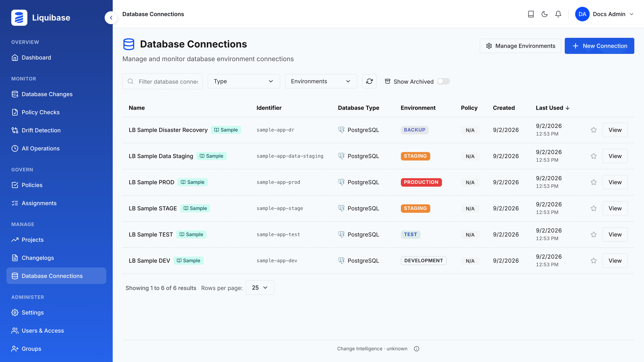
Task: Open Assignments page
Action: [x=56, y=203]
